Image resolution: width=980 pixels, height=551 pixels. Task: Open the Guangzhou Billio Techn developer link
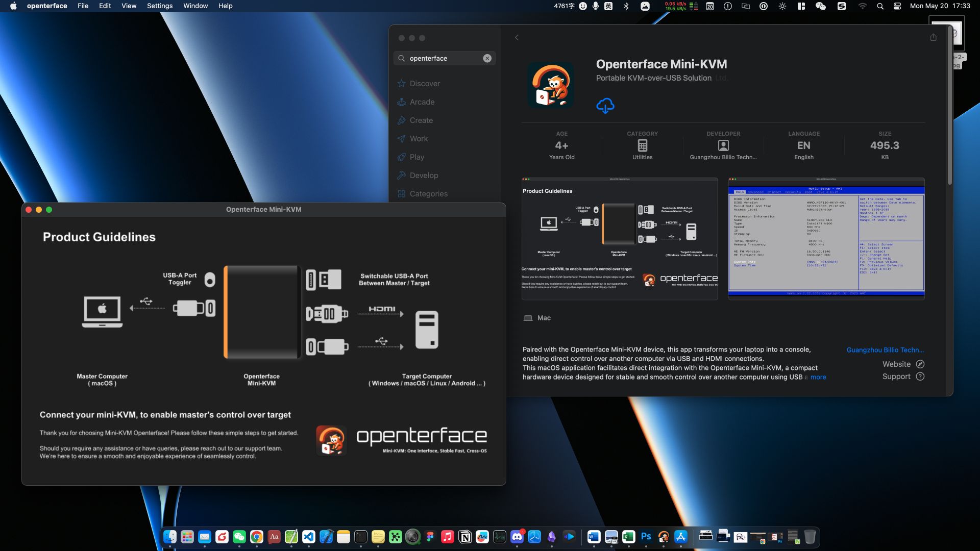click(885, 350)
